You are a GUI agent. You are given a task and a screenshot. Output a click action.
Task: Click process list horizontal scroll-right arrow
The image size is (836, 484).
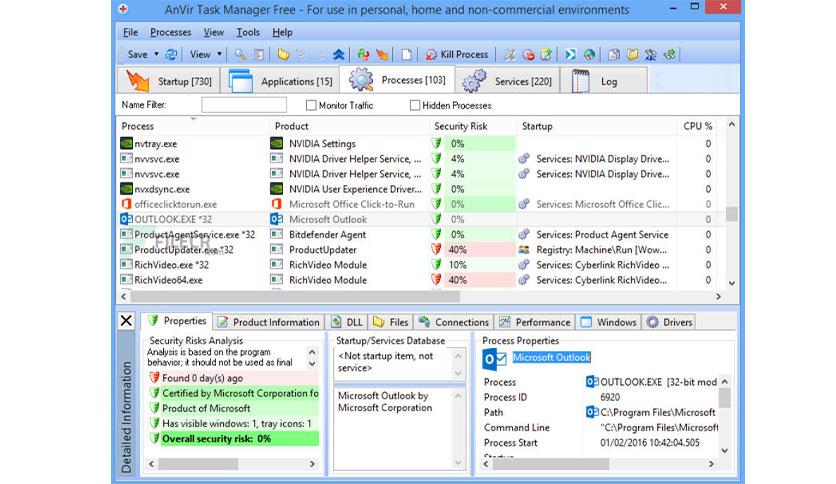pos(718,296)
